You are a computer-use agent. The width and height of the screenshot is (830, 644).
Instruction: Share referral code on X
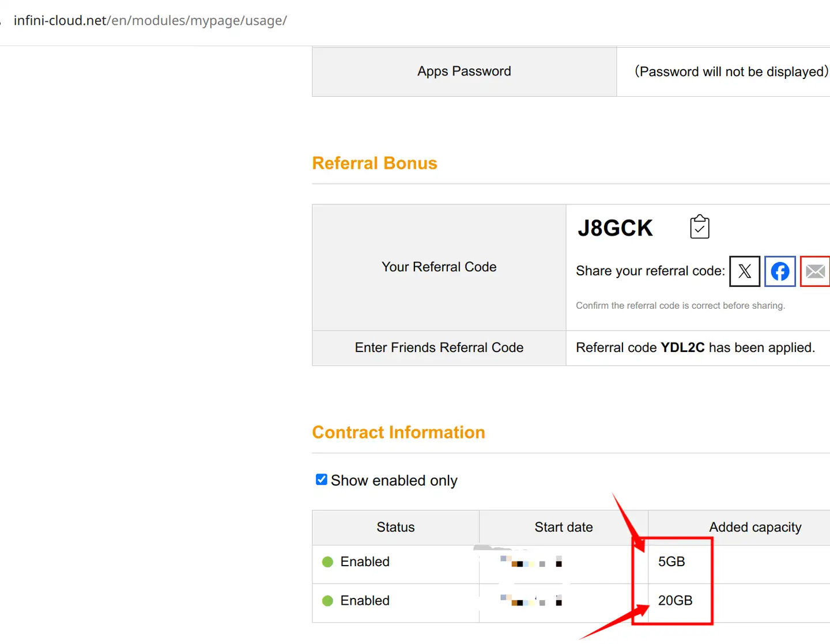pos(744,271)
